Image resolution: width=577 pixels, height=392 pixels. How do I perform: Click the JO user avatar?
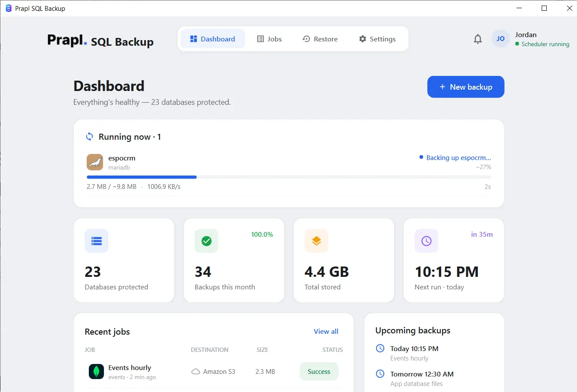[500, 39]
